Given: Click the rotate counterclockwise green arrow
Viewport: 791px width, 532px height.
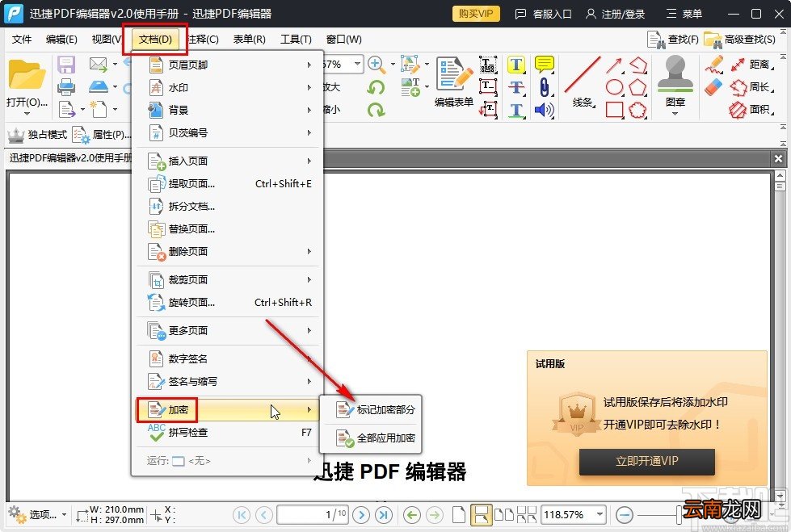Looking at the screenshot, I should 376,87.
